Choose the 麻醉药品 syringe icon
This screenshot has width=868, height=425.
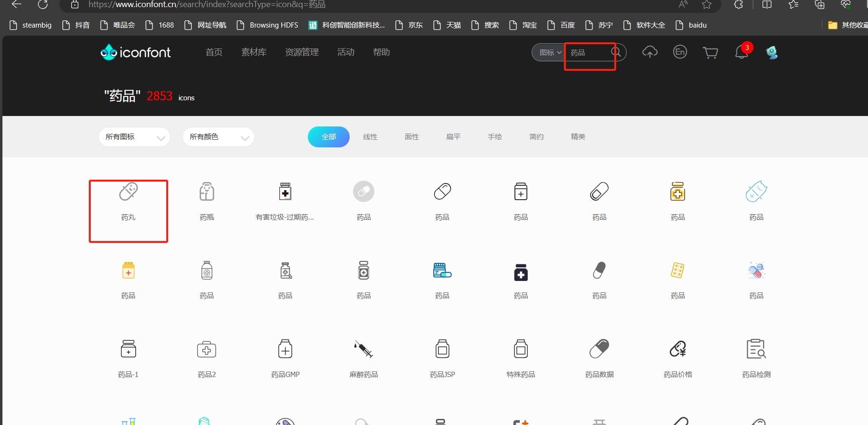(363, 349)
